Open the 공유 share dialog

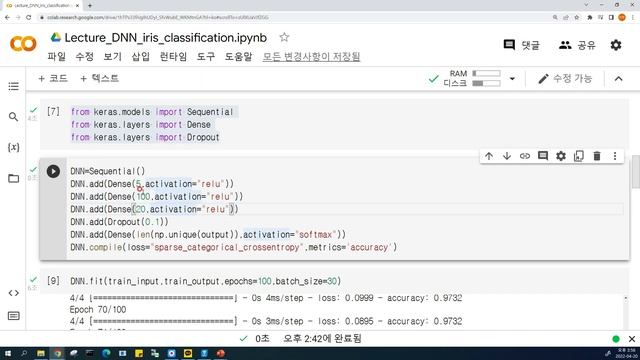coord(577,45)
